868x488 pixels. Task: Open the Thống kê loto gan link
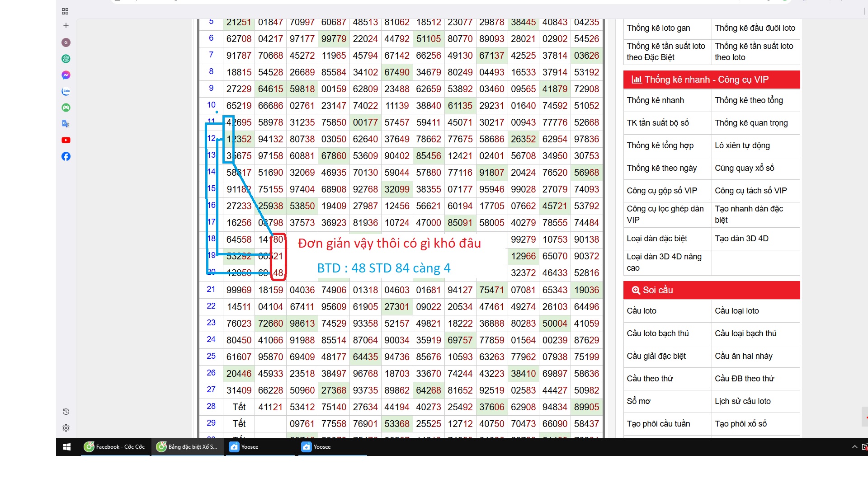(658, 28)
